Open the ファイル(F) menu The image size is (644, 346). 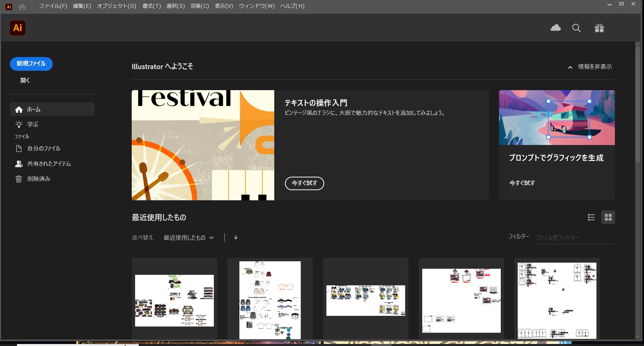[x=53, y=6]
